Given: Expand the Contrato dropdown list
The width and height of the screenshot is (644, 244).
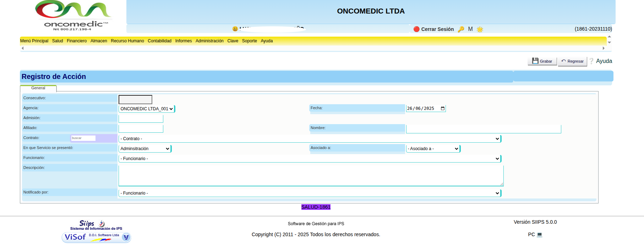Looking at the screenshot, I should click(309, 139).
